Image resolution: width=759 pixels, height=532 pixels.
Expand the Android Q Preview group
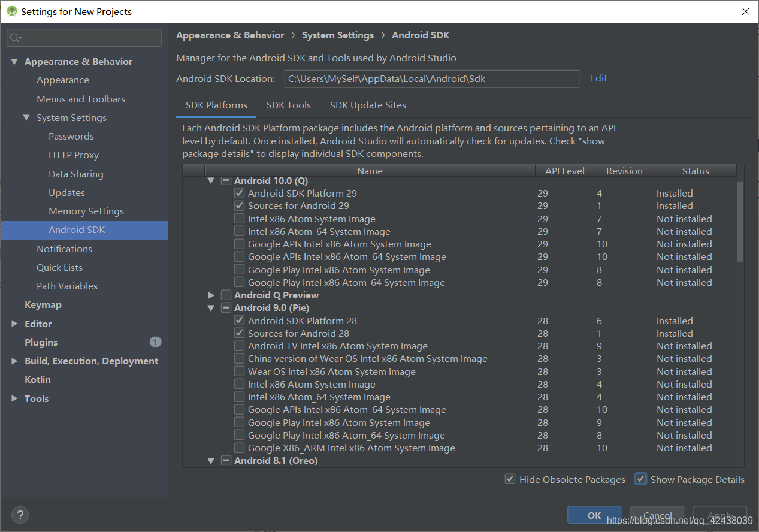coord(211,295)
